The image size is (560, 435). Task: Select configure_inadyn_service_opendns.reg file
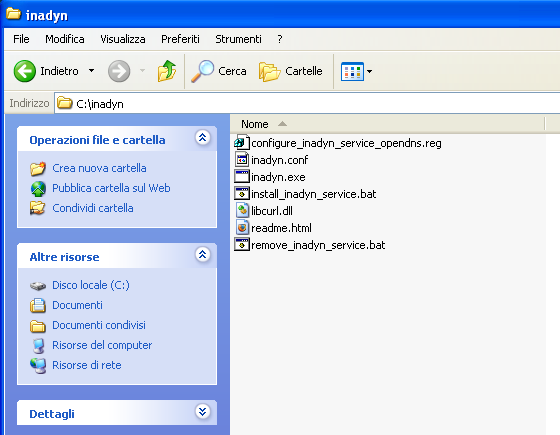(x=338, y=143)
